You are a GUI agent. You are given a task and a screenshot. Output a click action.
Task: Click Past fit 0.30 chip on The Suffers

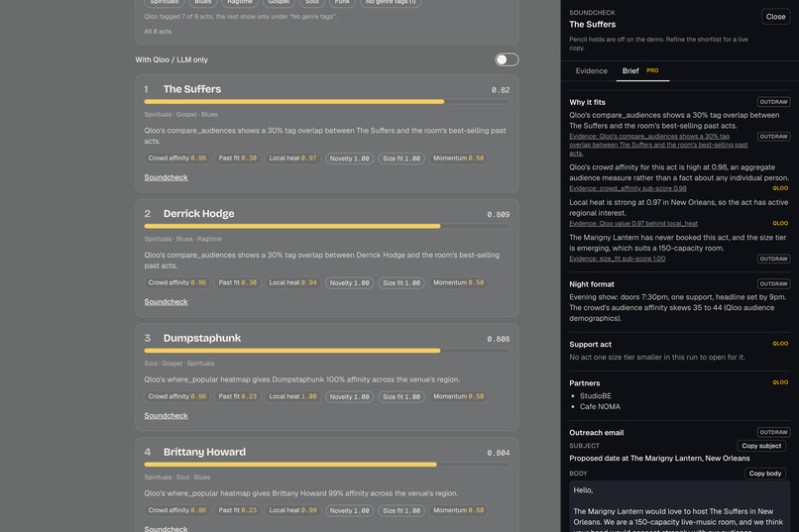click(x=238, y=159)
